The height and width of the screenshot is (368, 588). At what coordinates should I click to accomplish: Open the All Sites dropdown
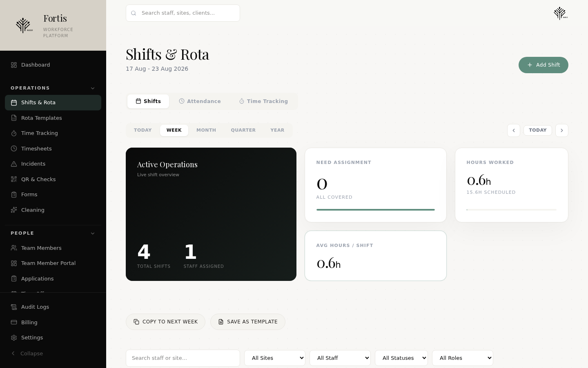(275, 358)
